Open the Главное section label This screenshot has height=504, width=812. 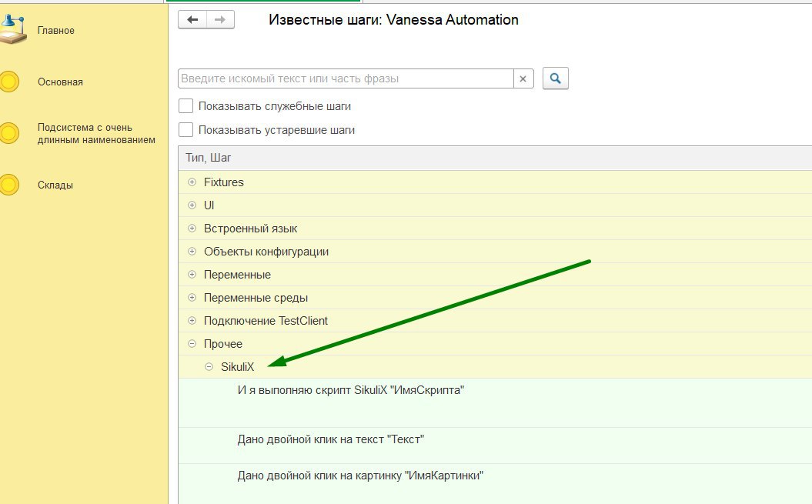pyautogui.click(x=56, y=31)
